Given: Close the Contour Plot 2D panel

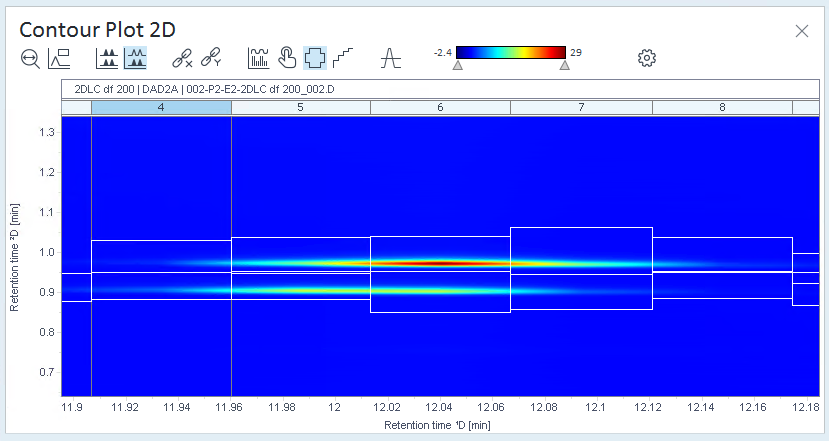Looking at the screenshot, I should click(x=802, y=31).
